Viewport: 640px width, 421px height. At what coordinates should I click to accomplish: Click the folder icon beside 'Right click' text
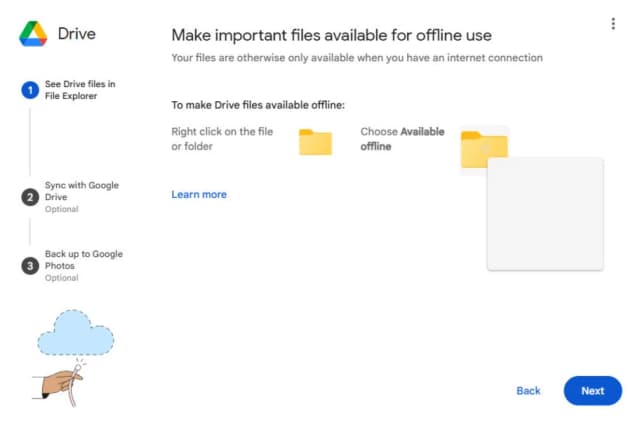[315, 142]
